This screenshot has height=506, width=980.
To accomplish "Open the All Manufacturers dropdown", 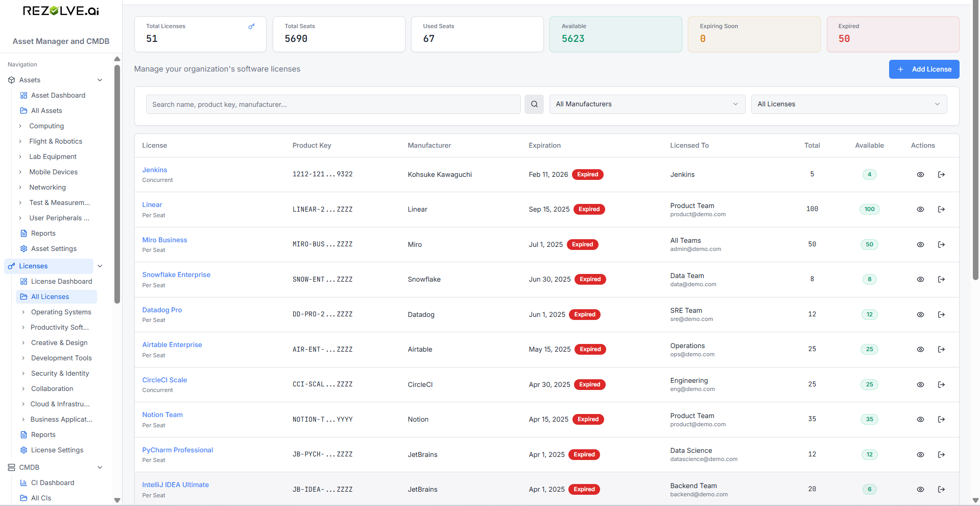I will (x=647, y=104).
